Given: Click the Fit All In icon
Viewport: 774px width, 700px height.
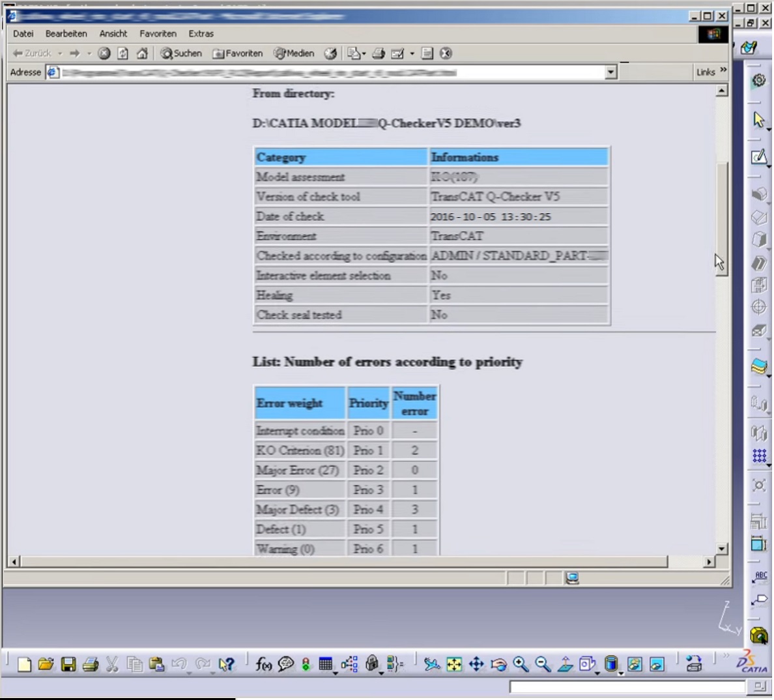Looking at the screenshot, I should (454, 664).
